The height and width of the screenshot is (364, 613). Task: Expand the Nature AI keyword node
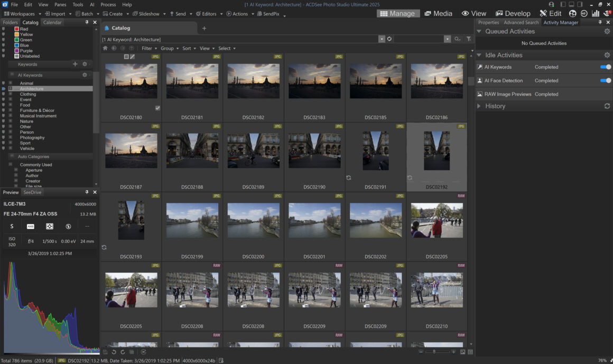click(11, 121)
